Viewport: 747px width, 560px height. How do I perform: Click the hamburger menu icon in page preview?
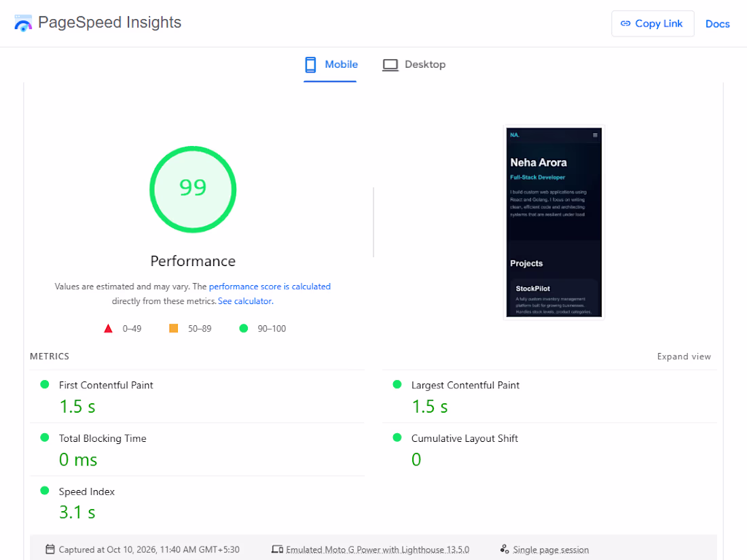[595, 135]
